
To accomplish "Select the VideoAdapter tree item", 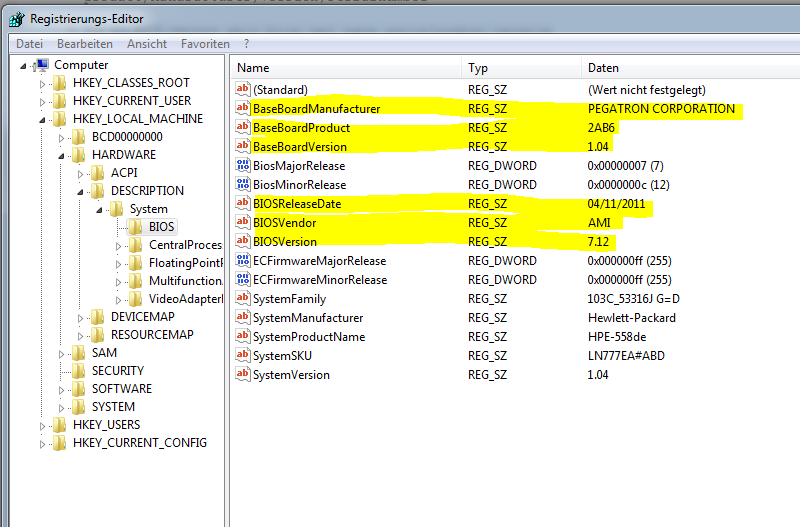I will click(x=186, y=298).
